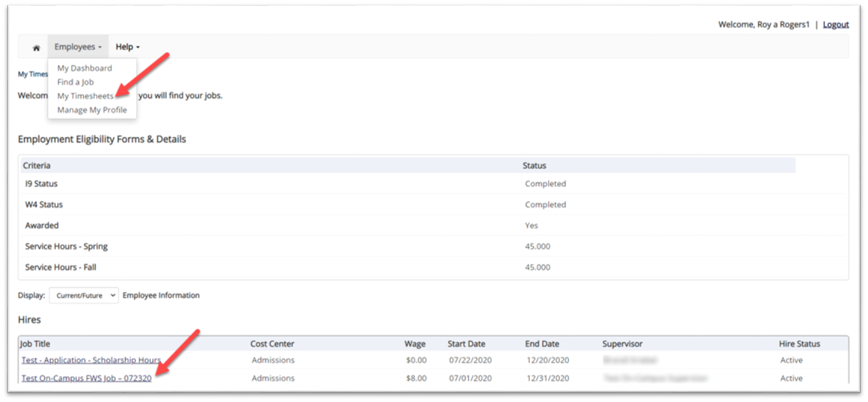Click the Criteria header in eligibility table

(37, 166)
